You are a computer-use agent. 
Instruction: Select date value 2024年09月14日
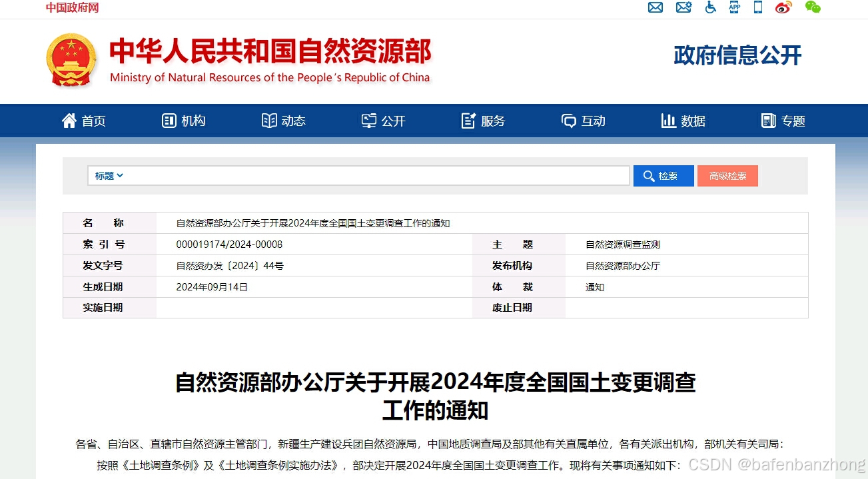coord(212,287)
